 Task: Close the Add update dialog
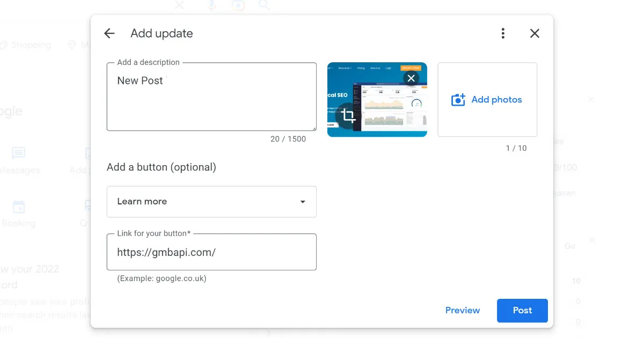535,33
